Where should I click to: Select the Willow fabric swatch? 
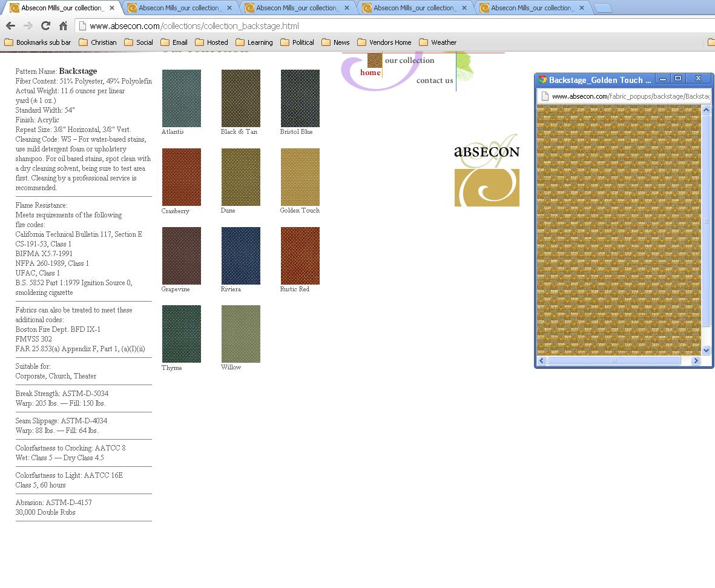(241, 334)
